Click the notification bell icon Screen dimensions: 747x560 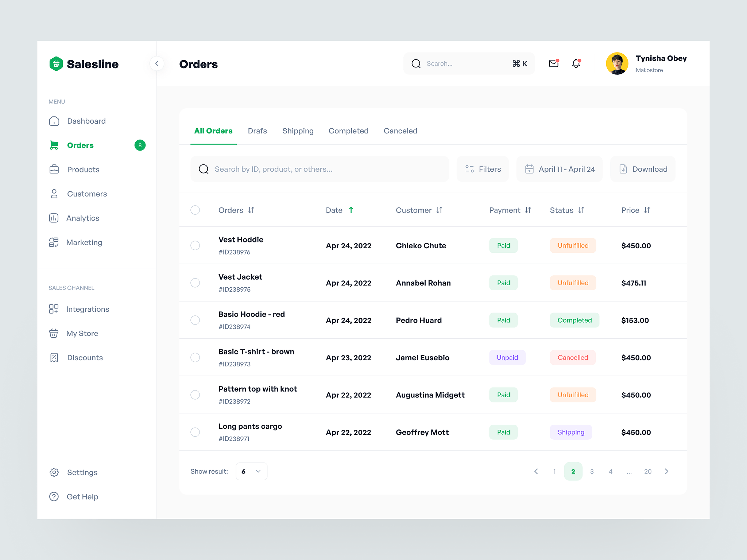pyautogui.click(x=576, y=63)
